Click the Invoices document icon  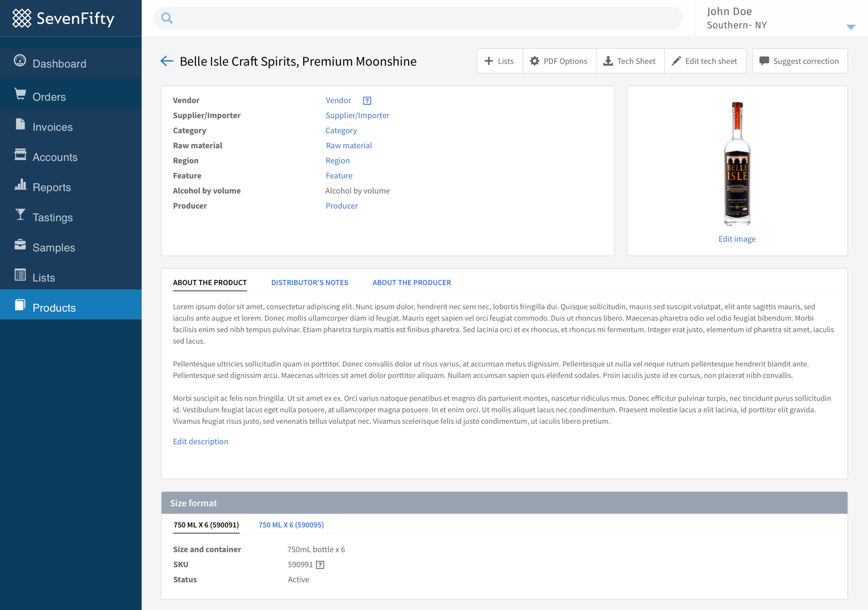coord(20,124)
